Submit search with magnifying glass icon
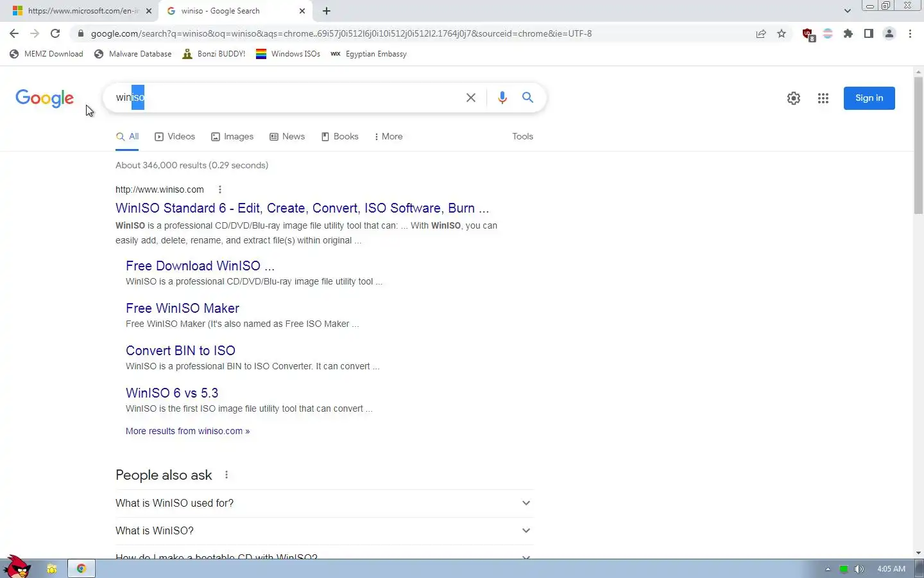The height and width of the screenshot is (578, 924). click(x=527, y=98)
